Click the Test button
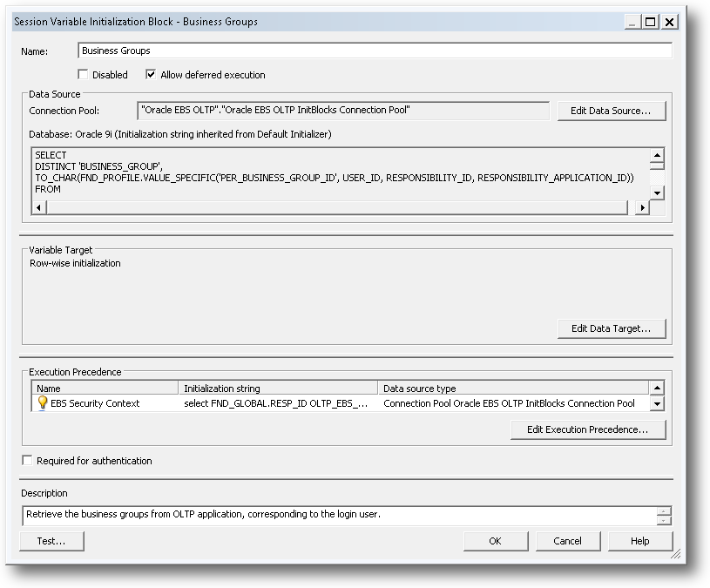 (x=51, y=541)
